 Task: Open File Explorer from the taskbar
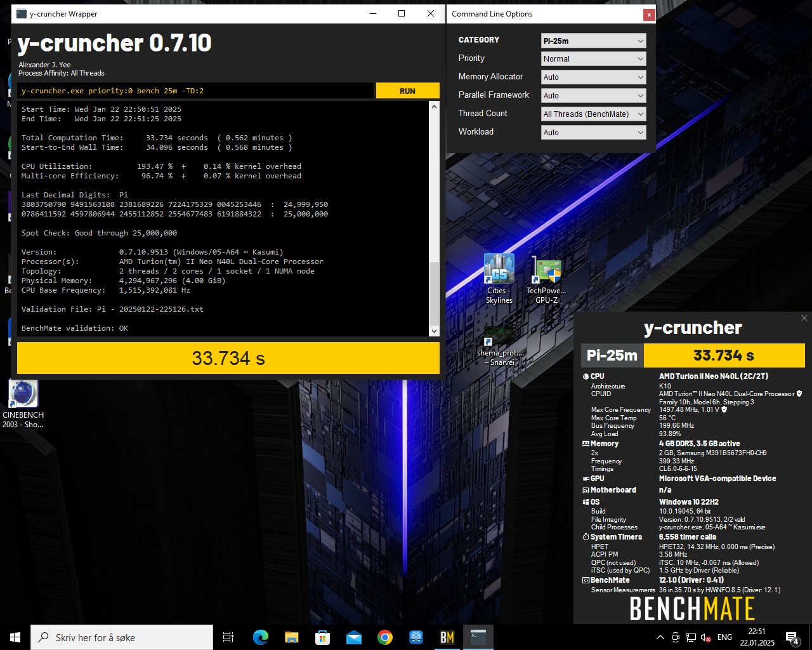click(291, 637)
